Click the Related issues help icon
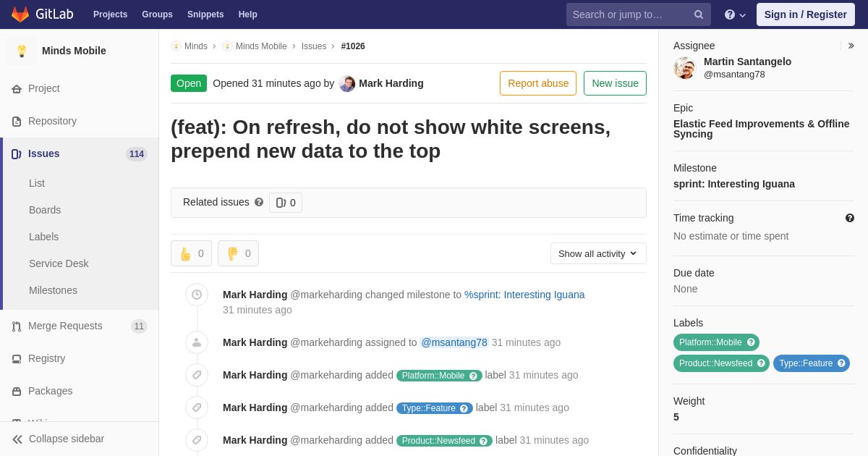868x456 pixels. pos(259,203)
